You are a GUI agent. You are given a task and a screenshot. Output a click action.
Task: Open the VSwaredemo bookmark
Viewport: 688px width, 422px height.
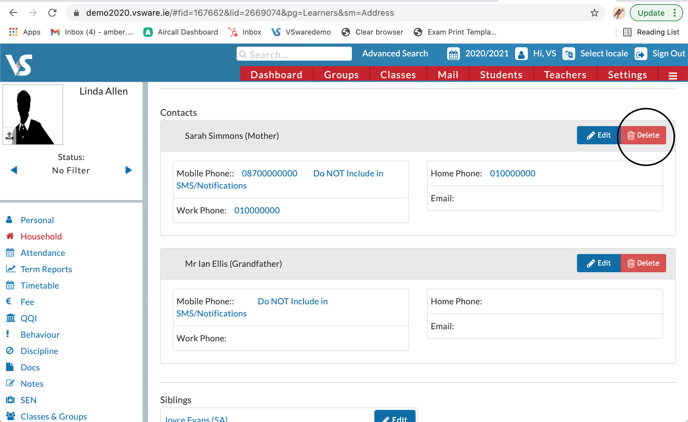pos(301,32)
